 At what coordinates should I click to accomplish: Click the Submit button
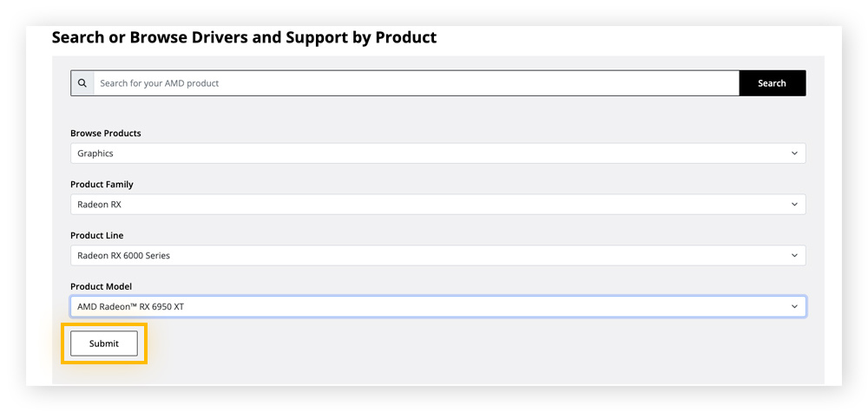coord(104,343)
